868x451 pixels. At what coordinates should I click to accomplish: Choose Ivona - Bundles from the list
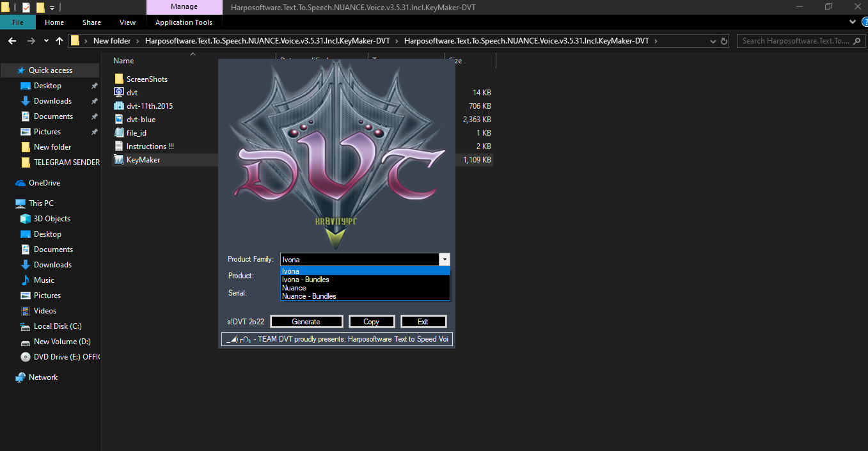(x=365, y=280)
